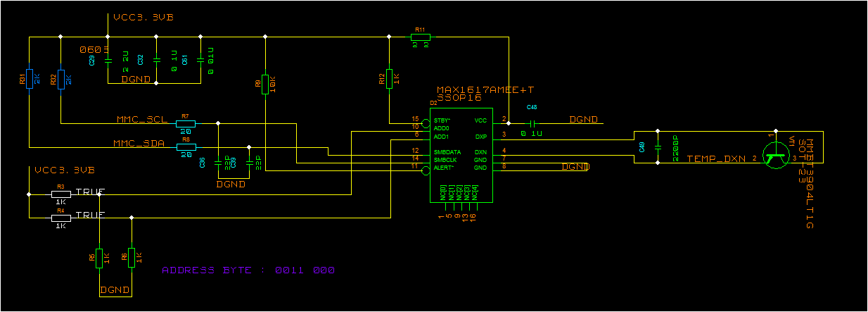The width and height of the screenshot is (868, 312).
Task: Select resistor R11 symbol
Action: (x=421, y=36)
